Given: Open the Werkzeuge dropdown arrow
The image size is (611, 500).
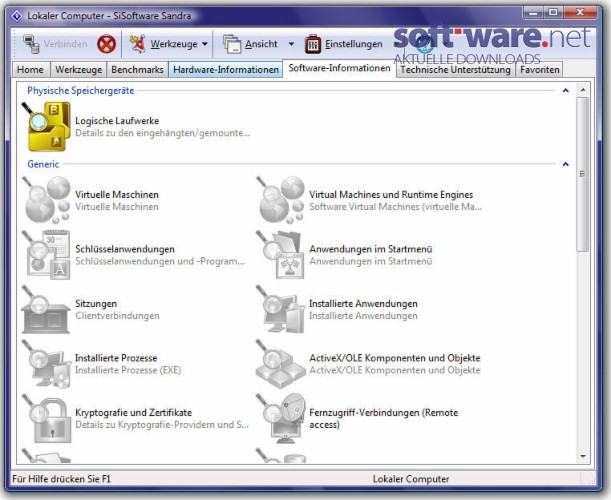Looking at the screenshot, I should [205, 44].
